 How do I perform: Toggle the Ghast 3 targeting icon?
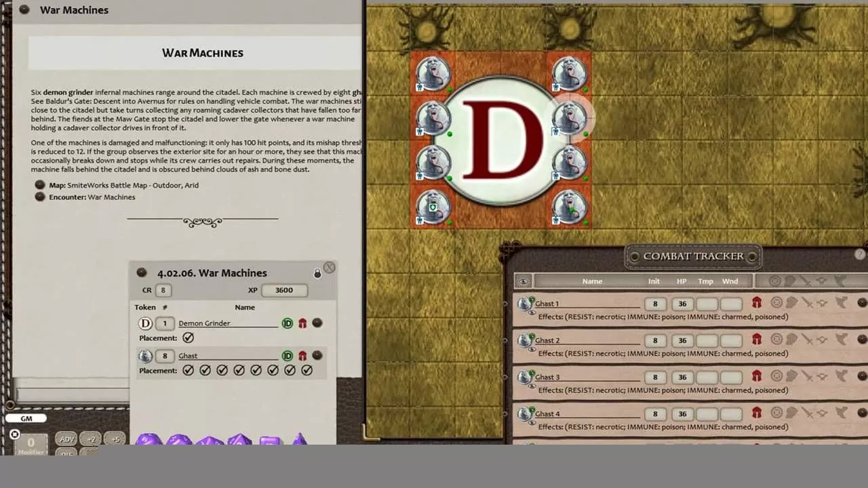point(777,375)
